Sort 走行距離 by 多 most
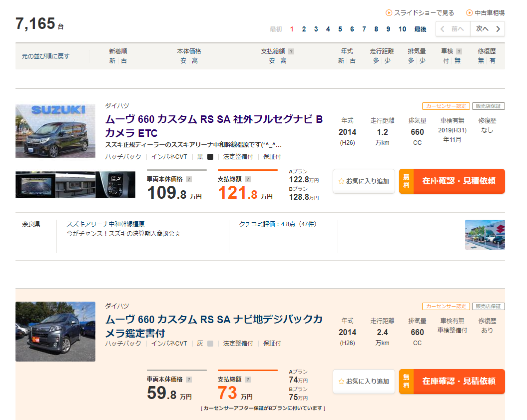 pyautogui.click(x=376, y=61)
